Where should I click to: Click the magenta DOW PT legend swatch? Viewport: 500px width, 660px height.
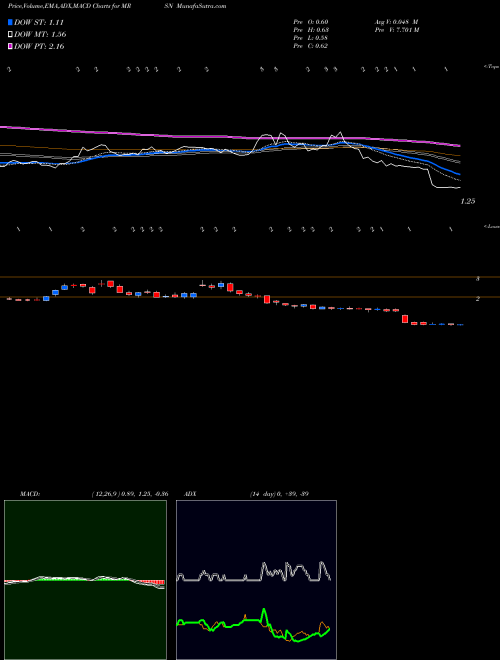pyautogui.click(x=11, y=46)
